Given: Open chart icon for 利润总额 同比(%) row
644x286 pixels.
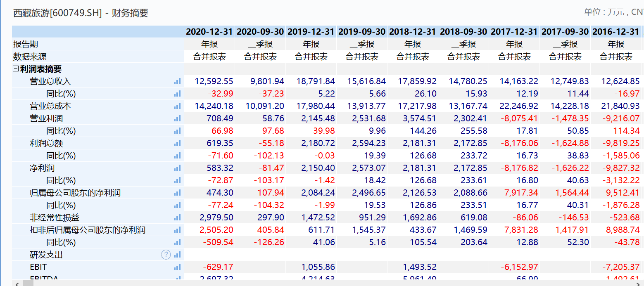Looking at the screenshot, I should click(x=178, y=156).
